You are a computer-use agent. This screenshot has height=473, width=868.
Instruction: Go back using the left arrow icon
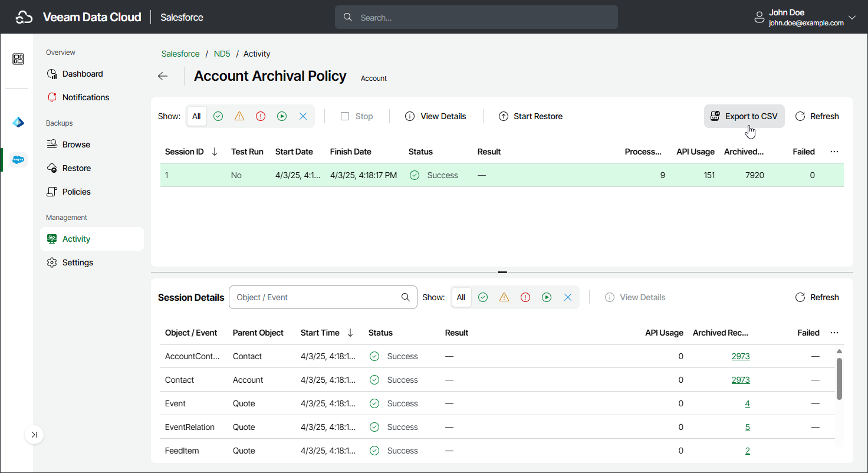[163, 76]
